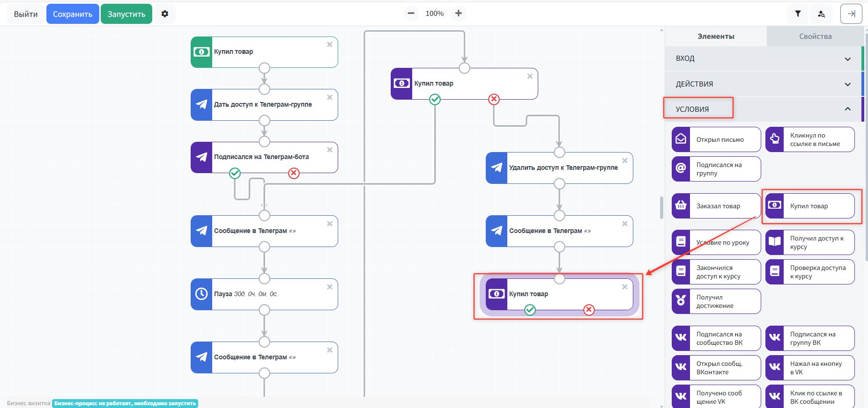Click the zoom in plus button

(x=458, y=14)
